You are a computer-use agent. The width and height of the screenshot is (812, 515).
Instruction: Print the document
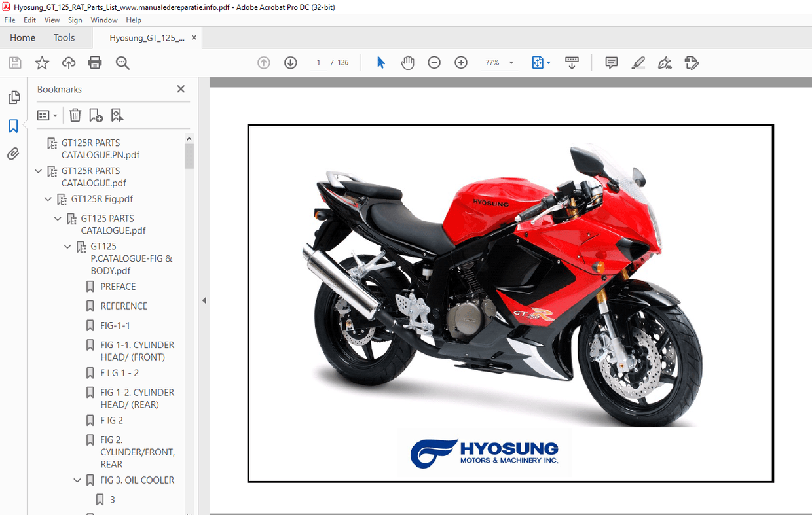coord(95,62)
